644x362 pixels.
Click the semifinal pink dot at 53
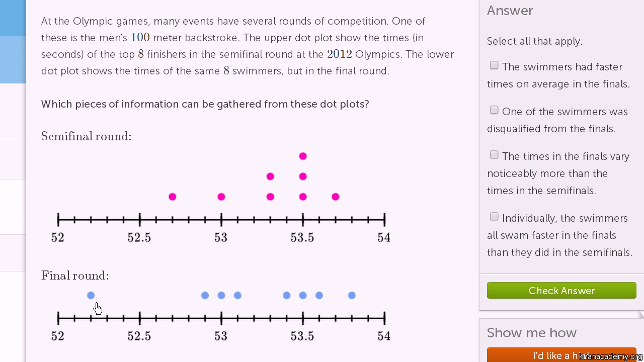coord(221,197)
